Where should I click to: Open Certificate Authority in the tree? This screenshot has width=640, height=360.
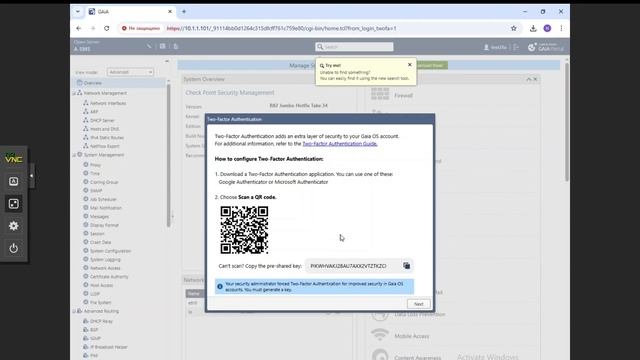(109, 277)
